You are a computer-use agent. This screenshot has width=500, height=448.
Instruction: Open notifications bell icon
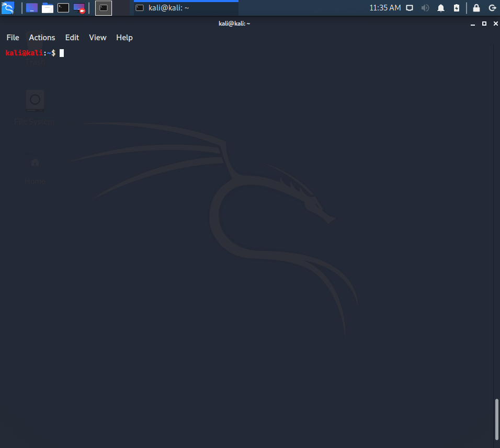click(441, 8)
